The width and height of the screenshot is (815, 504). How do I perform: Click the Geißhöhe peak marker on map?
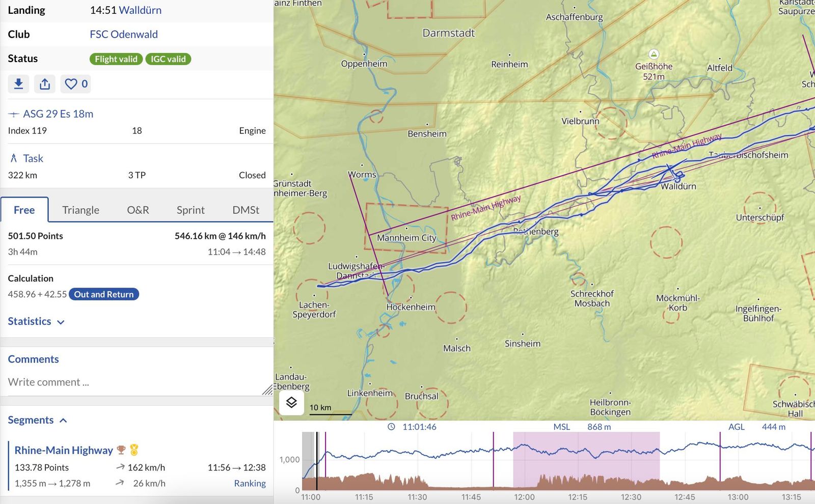point(654,54)
